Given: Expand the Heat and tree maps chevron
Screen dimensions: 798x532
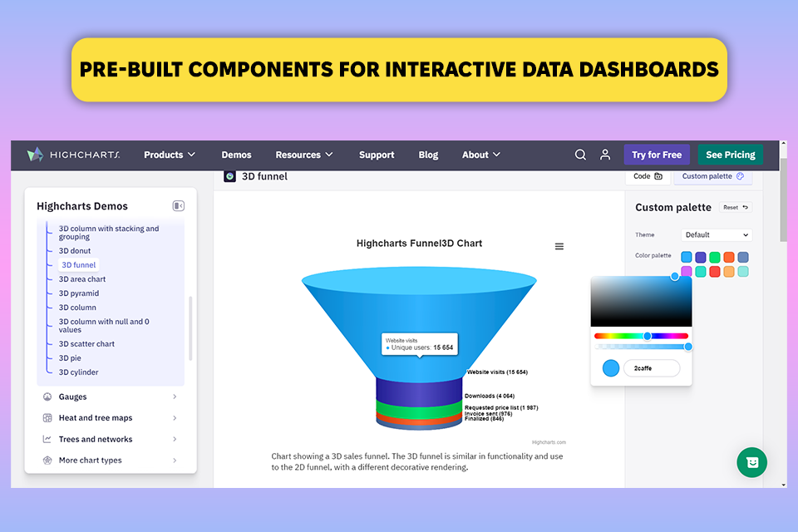Looking at the screenshot, I should (x=175, y=418).
